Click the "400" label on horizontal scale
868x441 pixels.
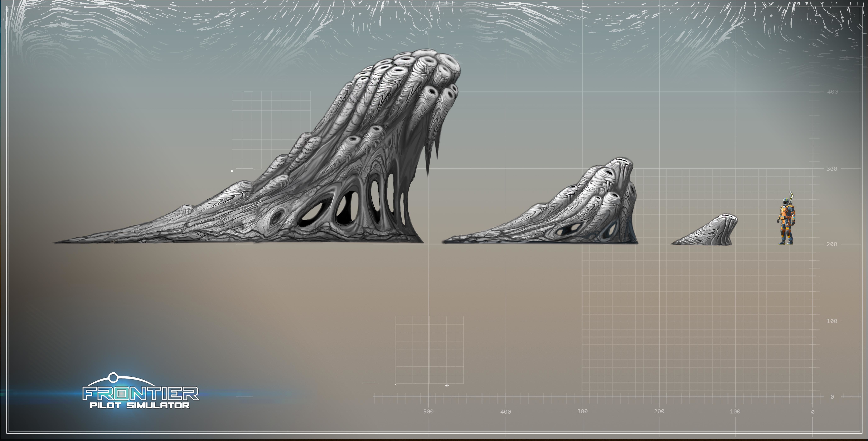[505, 412]
